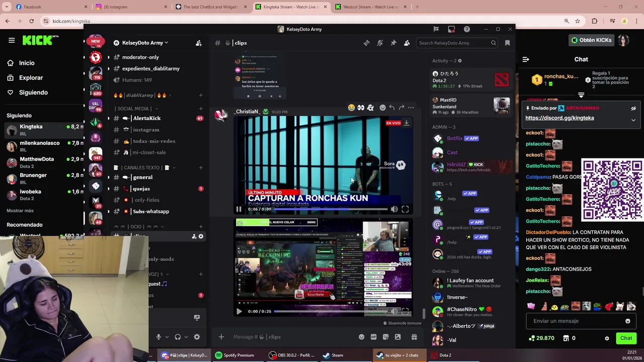This screenshot has width=644, height=362.
Task: Open Threads icon in Discord channel header
Action: point(366,43)
